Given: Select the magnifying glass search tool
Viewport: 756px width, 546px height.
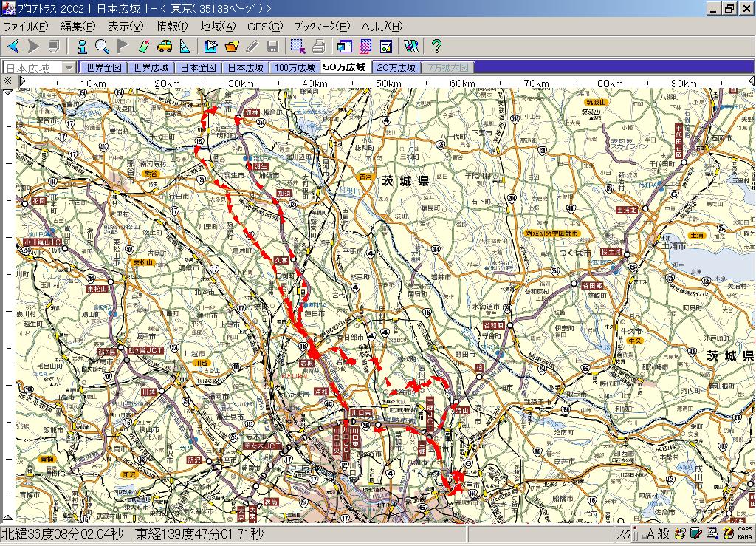Looking at the screenshot, I should [102, 47].
